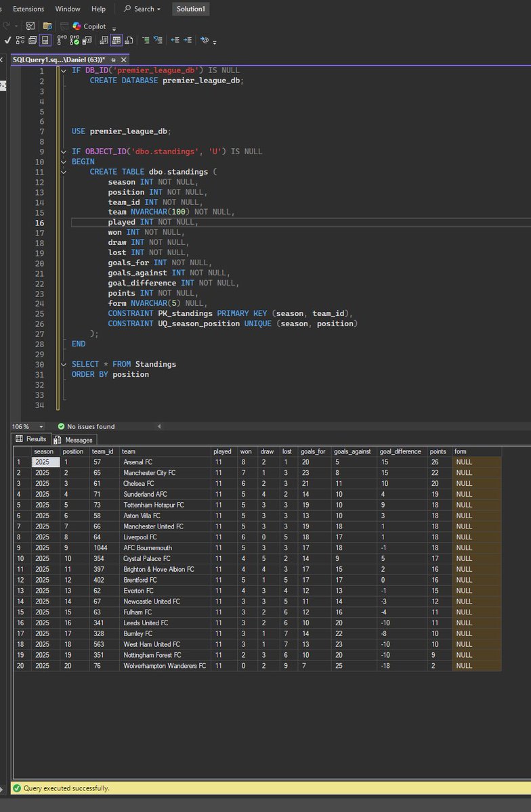Collapse the CREATE TABLE block at line 11

click(x=64, y=172)
